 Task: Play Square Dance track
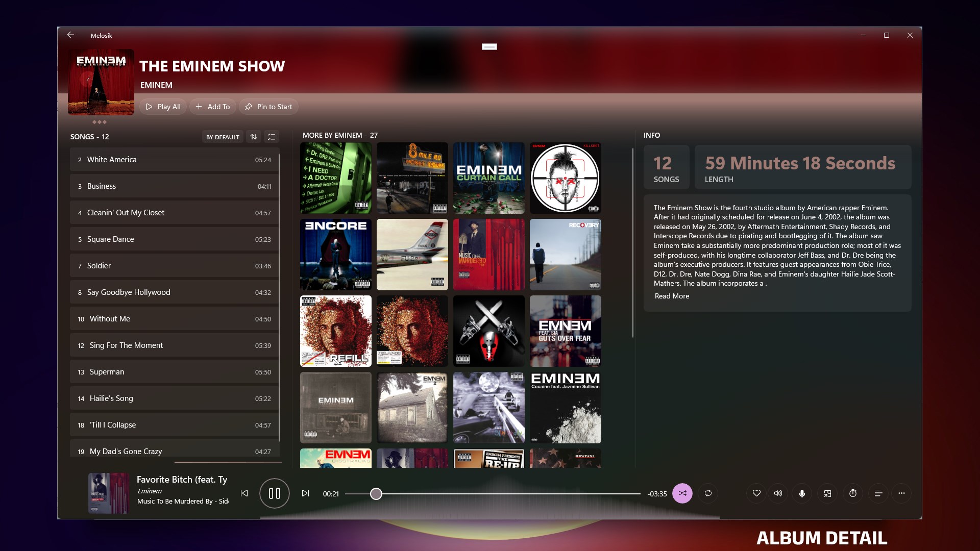click(175, 239)
